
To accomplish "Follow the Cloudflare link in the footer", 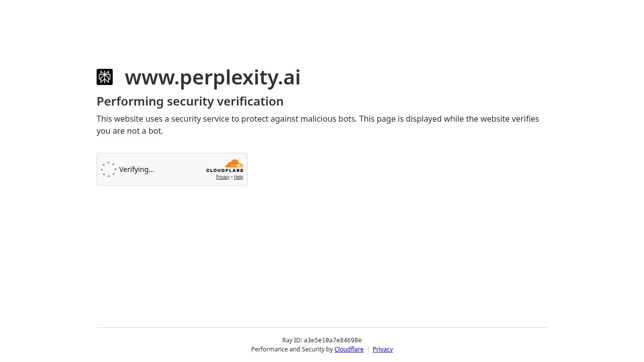I will click(349, 349).
